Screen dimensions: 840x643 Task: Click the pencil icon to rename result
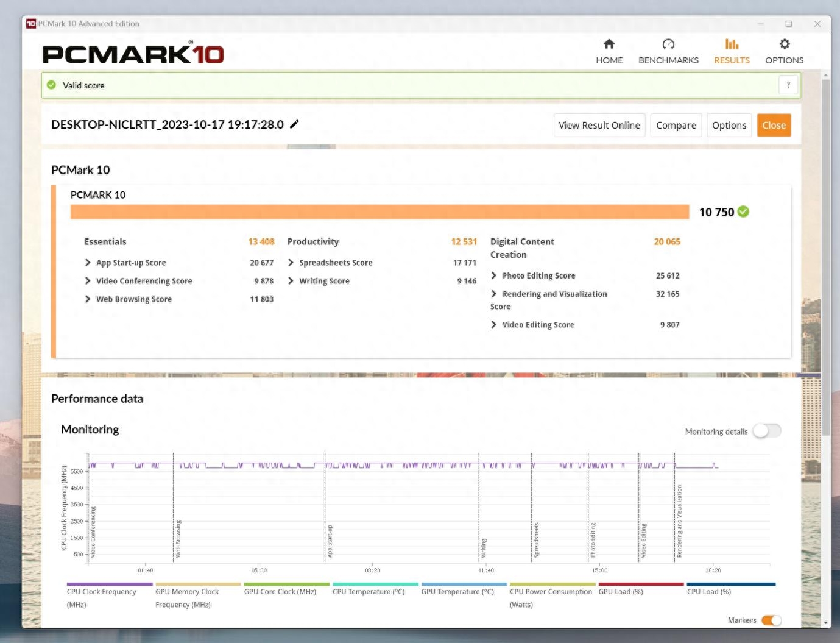pos(294,124)
